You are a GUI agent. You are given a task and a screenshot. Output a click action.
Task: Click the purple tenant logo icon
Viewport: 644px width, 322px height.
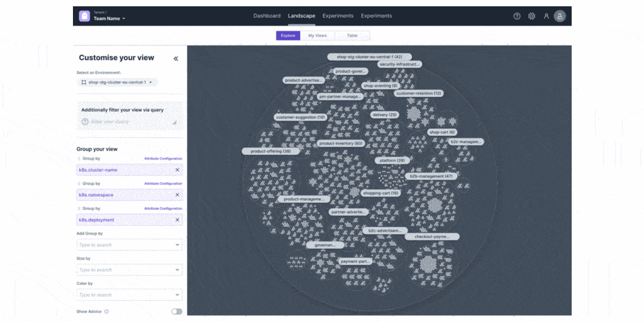pos(84,16)
